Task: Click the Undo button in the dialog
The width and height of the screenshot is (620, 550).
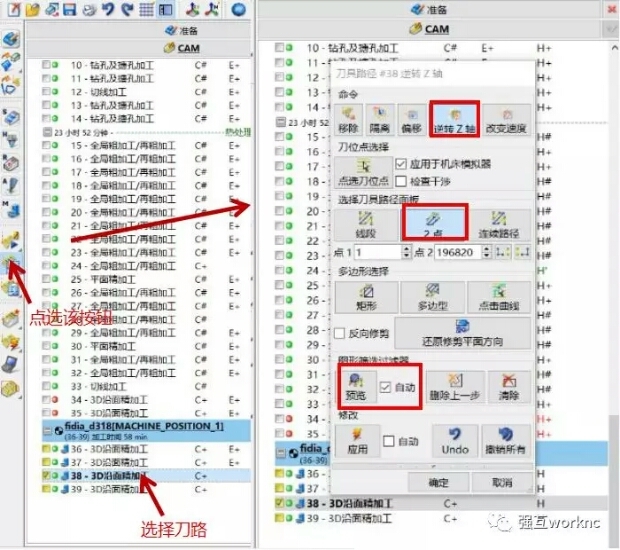Action: [x=455, y=441]
